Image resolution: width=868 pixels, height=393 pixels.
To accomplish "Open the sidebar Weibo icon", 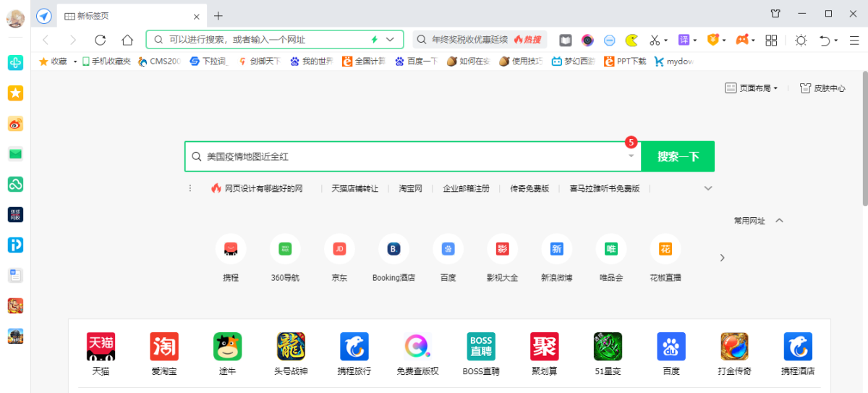I will pos(15,124).
